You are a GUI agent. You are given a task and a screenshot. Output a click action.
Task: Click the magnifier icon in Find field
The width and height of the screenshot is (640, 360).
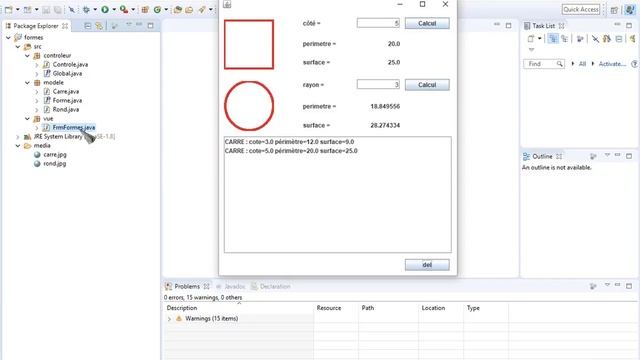[x=560, y=64]
